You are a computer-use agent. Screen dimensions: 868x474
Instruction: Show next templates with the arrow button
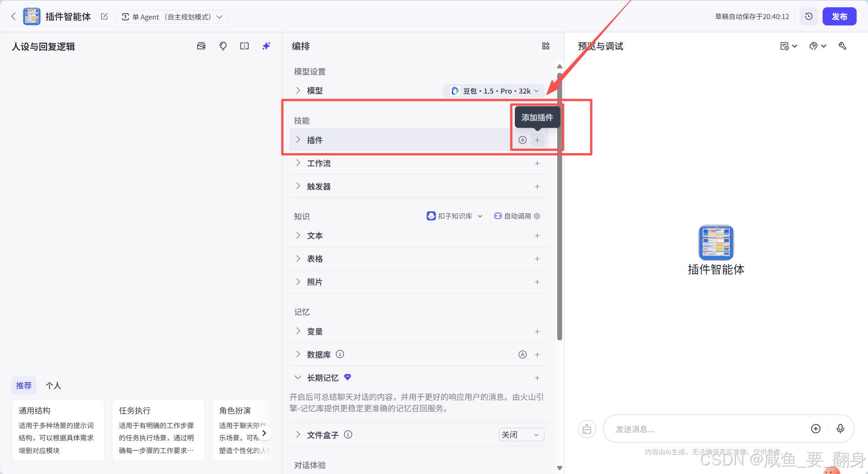pos(264,433)
